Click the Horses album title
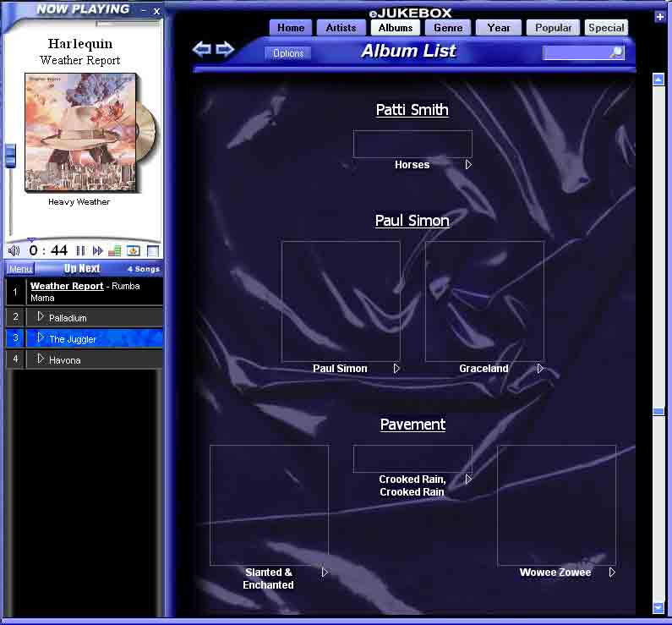This screenshot has width=672, height=625. coord(412,165)
